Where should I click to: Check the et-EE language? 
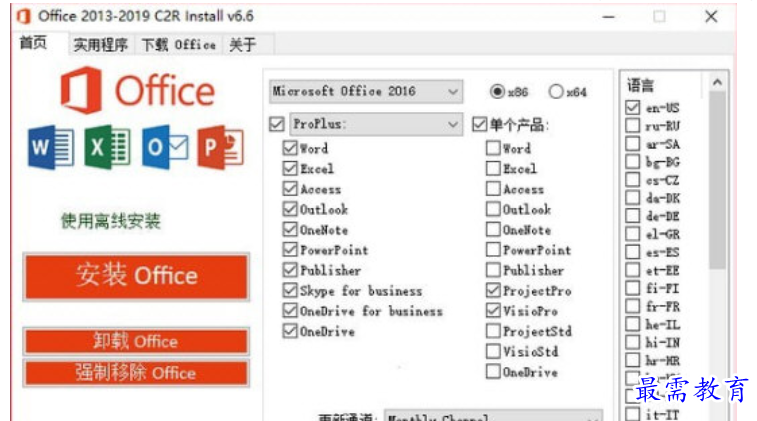pyautogui.click(x=632, y=270)
